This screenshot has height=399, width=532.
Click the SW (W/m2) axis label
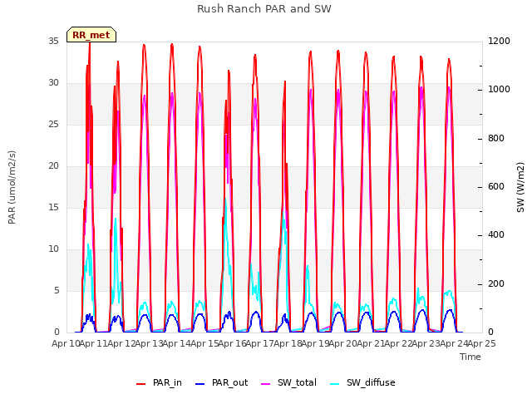point(520,187)
